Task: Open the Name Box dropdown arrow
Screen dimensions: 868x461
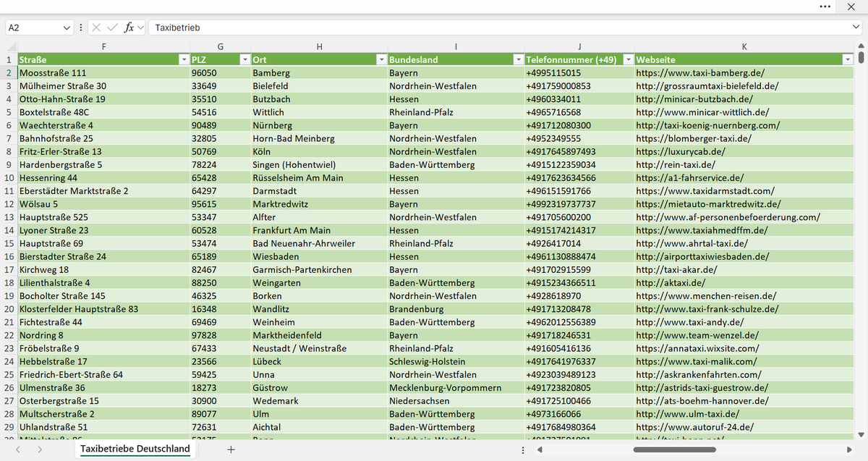Action: click(67, 28)
